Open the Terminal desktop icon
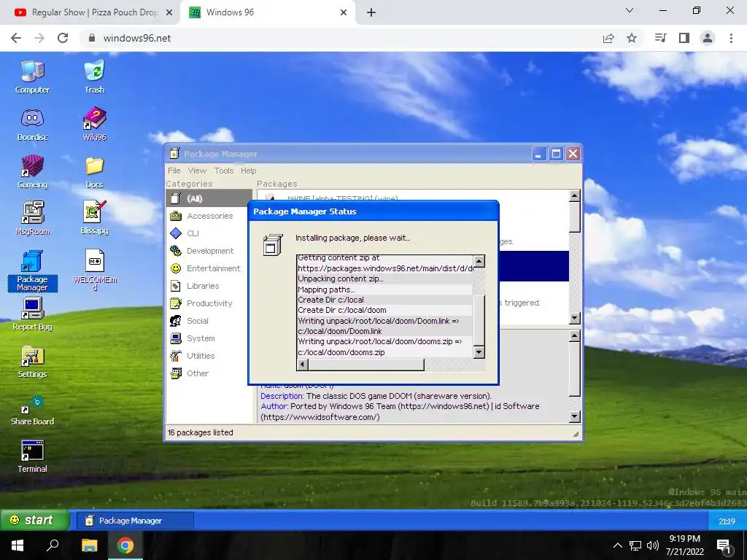The image size is (747, 560). [32, 456]
